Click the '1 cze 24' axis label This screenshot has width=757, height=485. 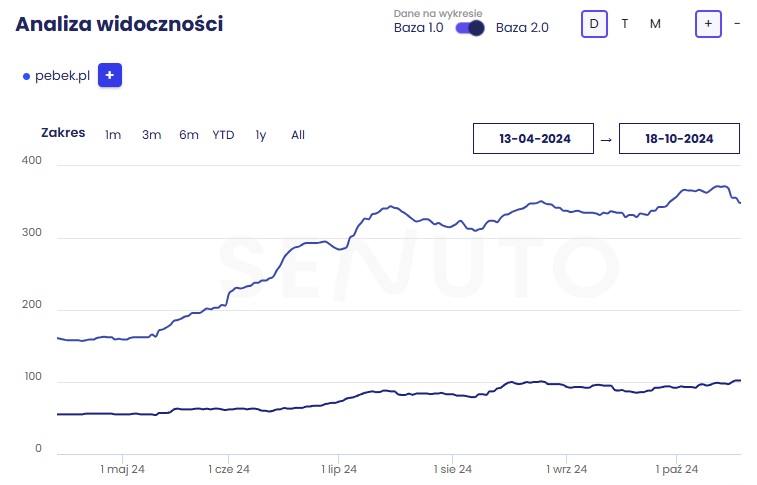[229, 469]
